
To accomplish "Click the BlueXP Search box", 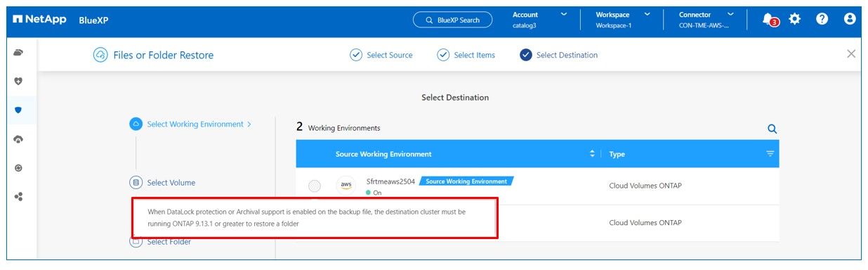I will [452, 20].
